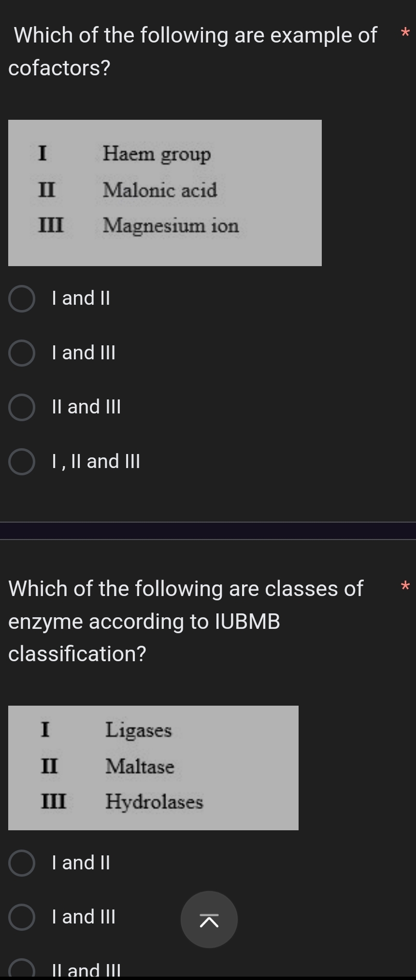Open the Haem group table image
This screenshot has width=416, height=980.
click(165, 192)
